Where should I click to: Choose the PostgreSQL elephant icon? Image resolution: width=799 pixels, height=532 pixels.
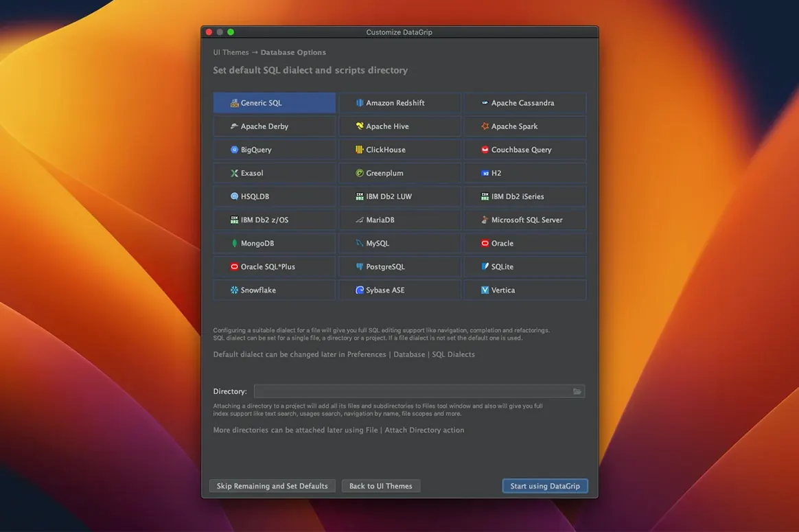[x=360, y=267]
